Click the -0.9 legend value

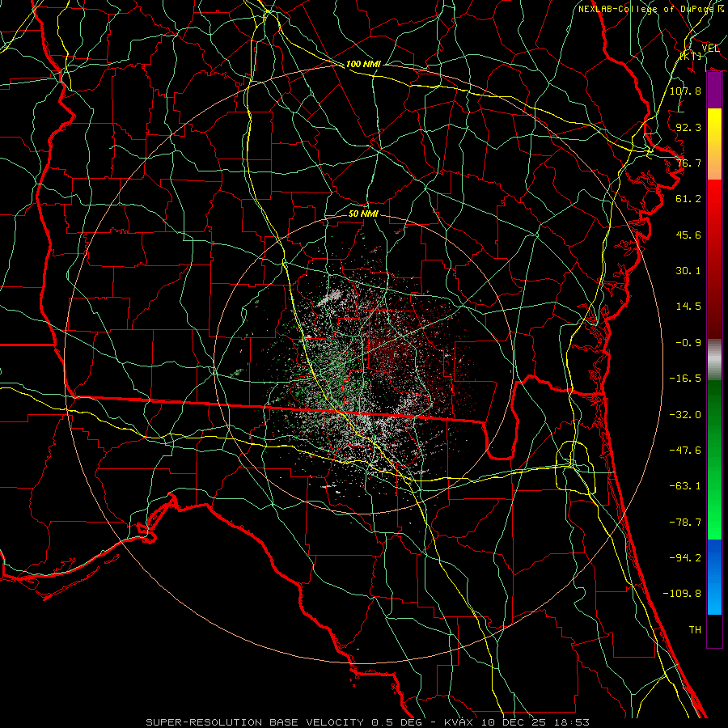click(688, 343)
